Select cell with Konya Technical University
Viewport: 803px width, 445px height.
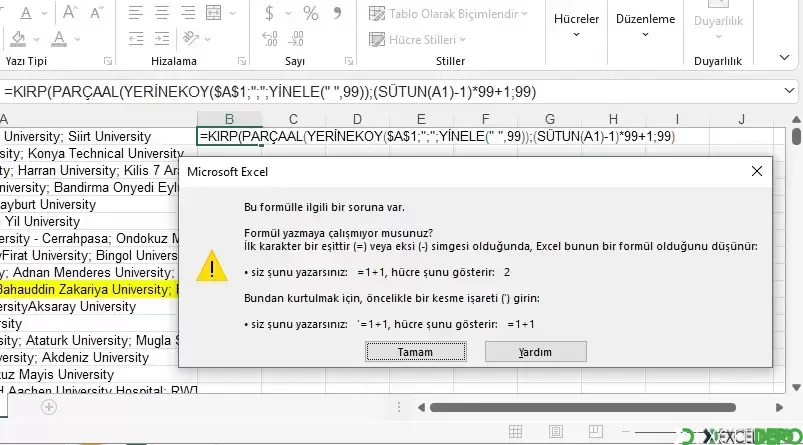tap(98, 154)
